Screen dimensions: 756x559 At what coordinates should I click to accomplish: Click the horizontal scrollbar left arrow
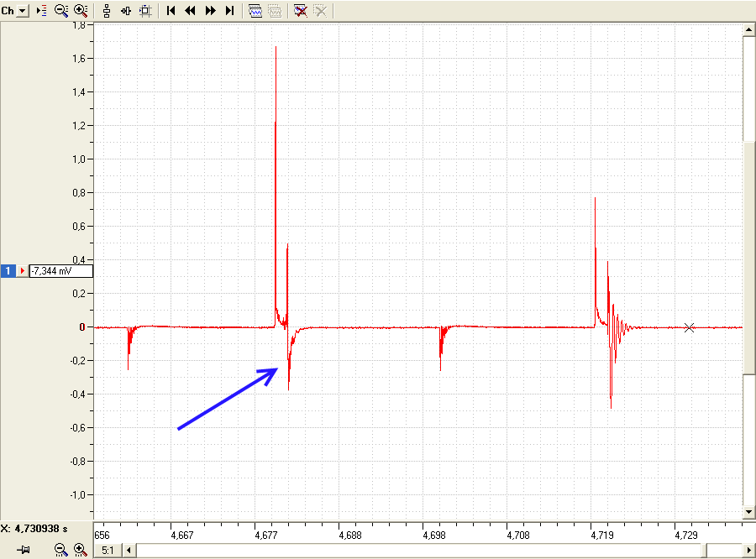tap(129, 550)
